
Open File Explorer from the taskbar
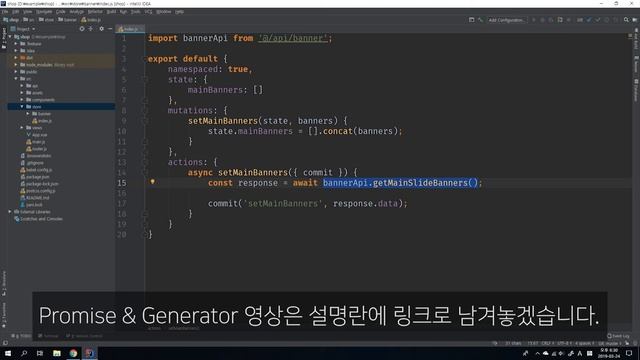coord(57,353)
